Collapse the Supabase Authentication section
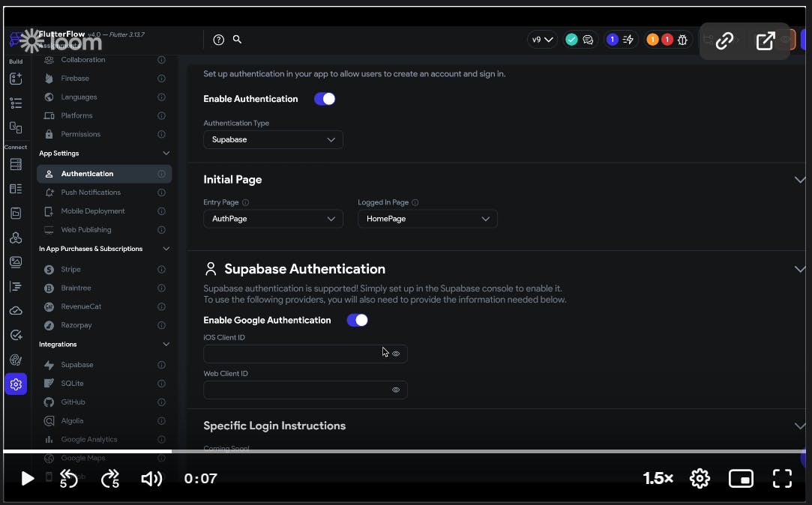Screen dimensions: 812x505 pos(799,269)
